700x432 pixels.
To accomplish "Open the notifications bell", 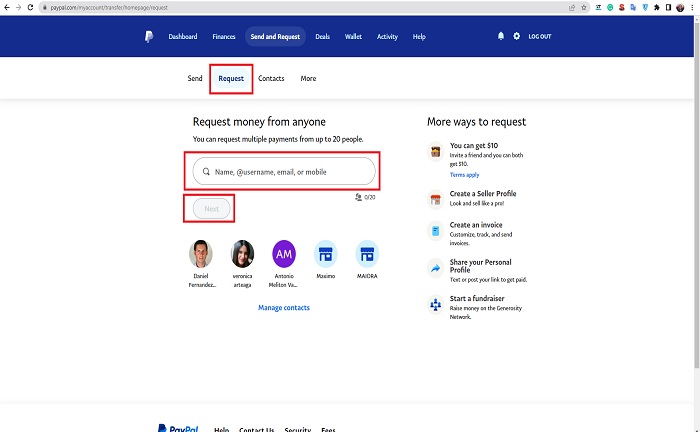I will point(501,36).
